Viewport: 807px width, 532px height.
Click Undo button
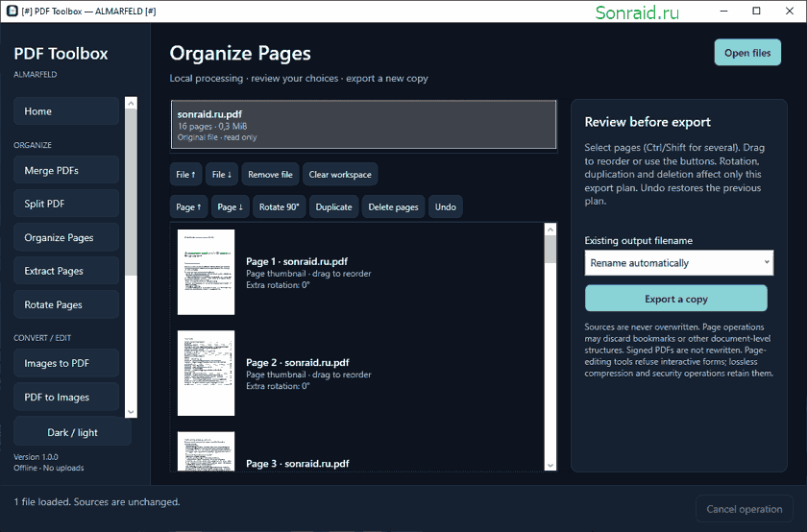(x=446, y=206)
